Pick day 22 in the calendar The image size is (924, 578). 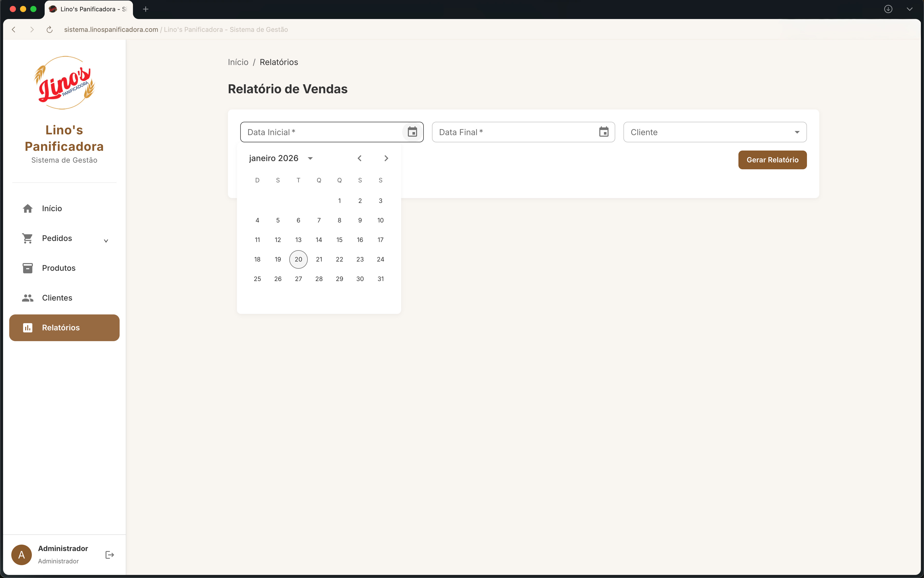pos(339,259)
